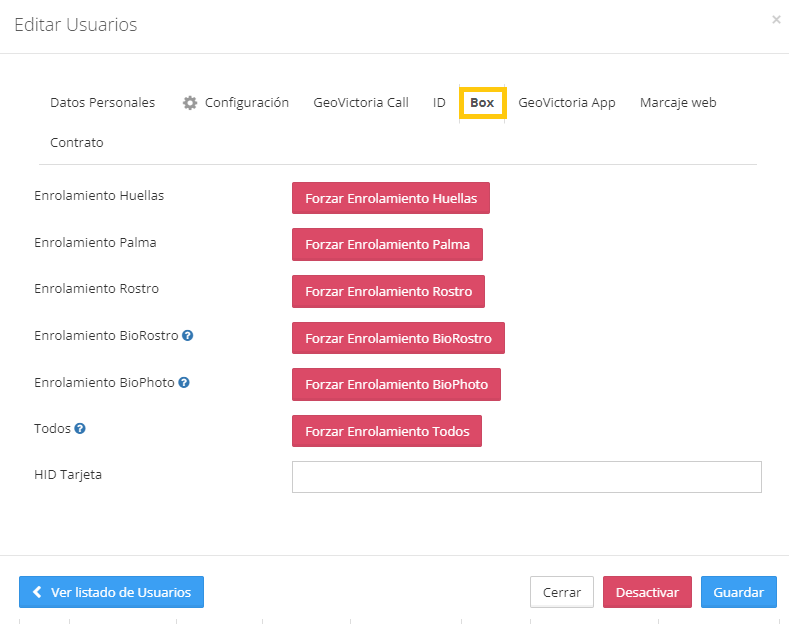Select the ID tab
Viewport: 789px width, 624px height.
(x=439, y=102)
